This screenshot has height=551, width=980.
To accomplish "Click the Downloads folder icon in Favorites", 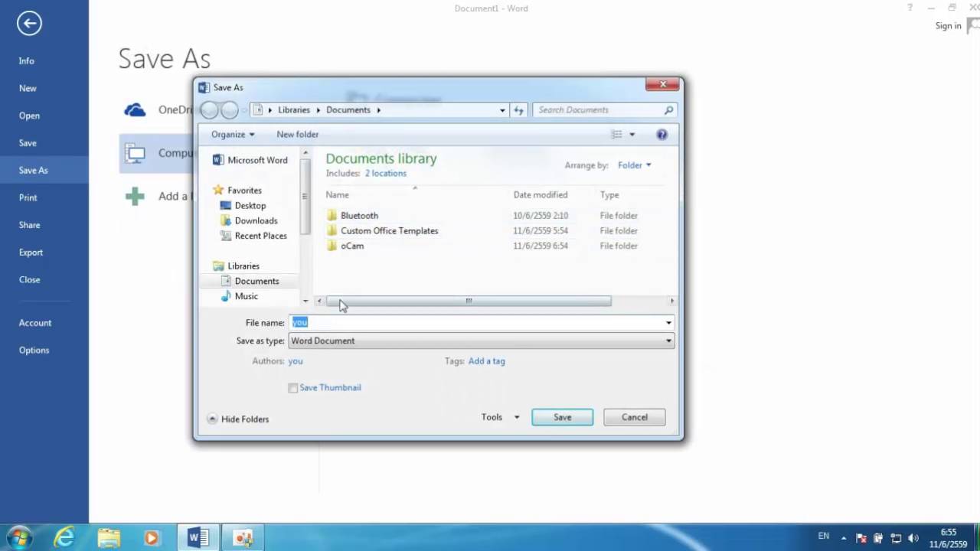I will [x=226, y=220].
